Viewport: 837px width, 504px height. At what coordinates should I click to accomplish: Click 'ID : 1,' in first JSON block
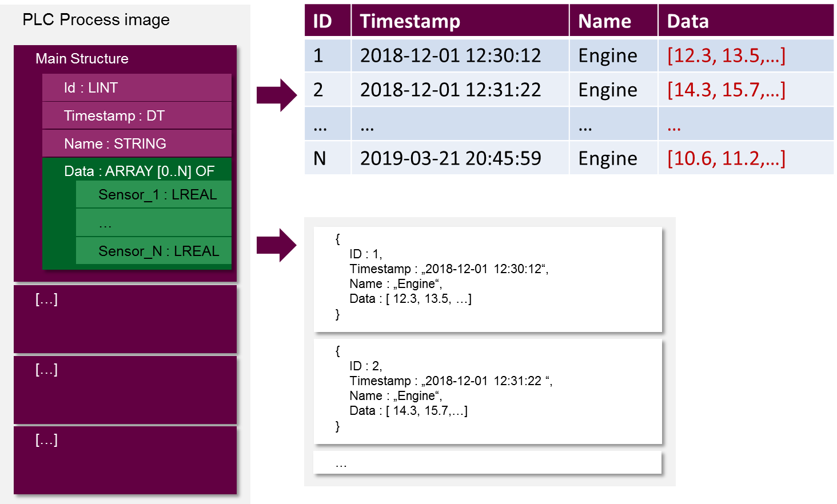tap(366, 254)
